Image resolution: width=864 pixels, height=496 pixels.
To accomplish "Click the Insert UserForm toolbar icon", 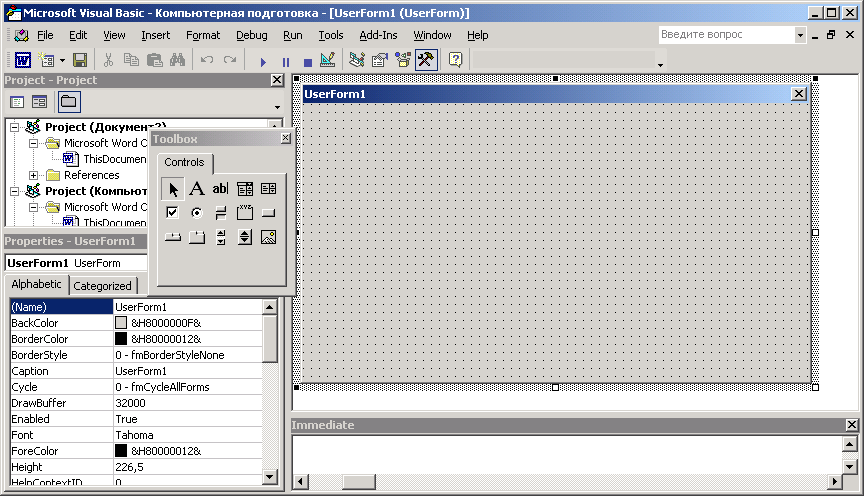I will click(47, 60).
